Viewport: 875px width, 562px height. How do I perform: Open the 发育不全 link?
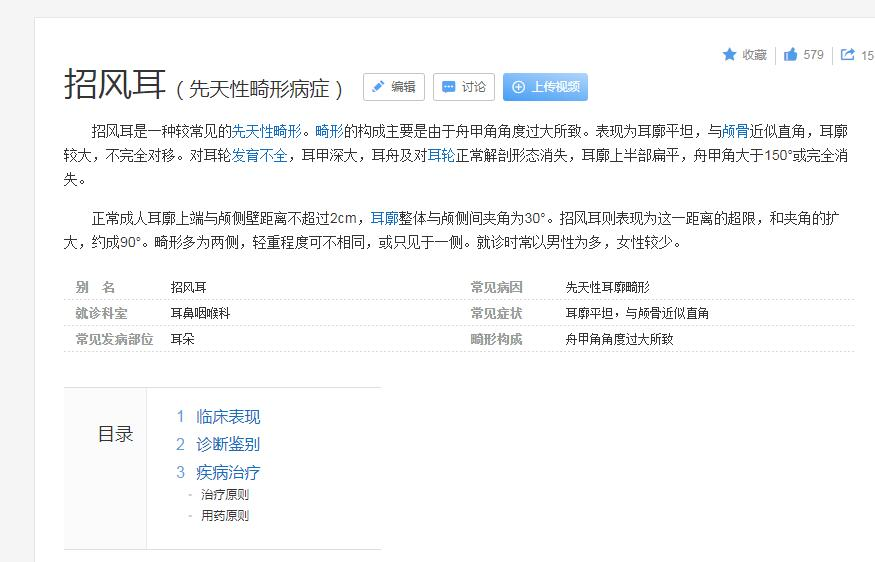[259, 155]
